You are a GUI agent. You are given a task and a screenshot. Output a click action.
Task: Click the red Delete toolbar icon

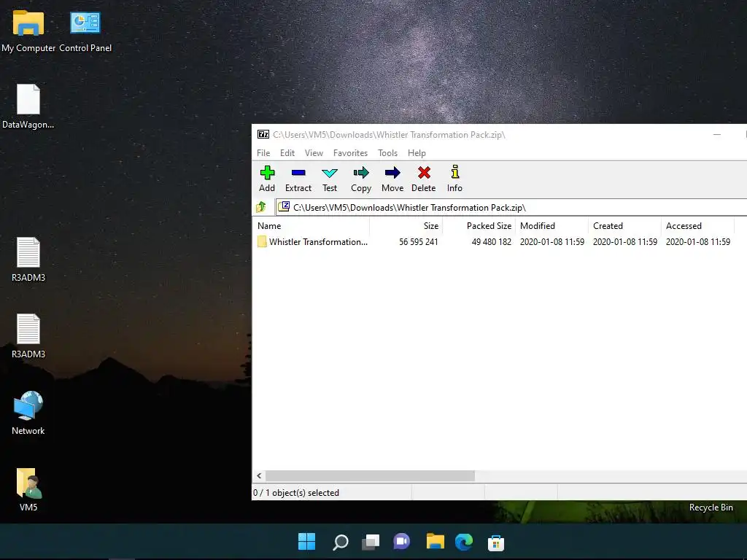point(424,179)
